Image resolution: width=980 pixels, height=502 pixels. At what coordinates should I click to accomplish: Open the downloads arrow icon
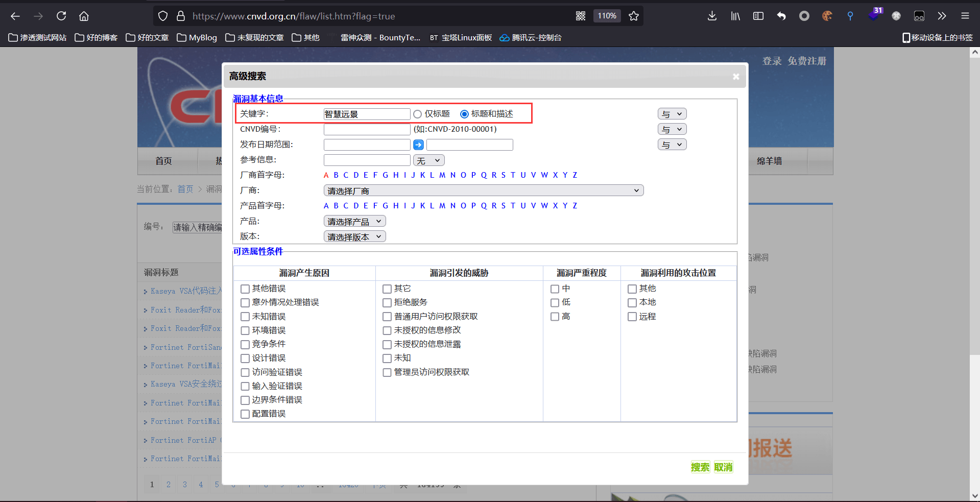(x=712, y=16)
